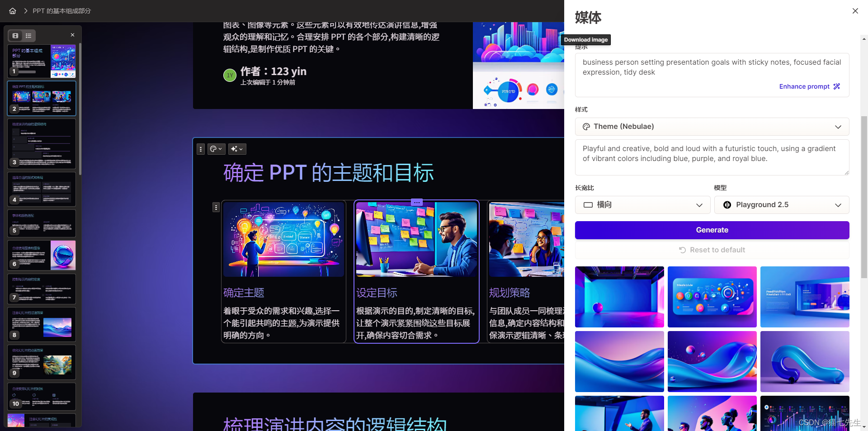
Task: Click breadcrumb PPT 的基本组成部分
Action: pos(61,11)
